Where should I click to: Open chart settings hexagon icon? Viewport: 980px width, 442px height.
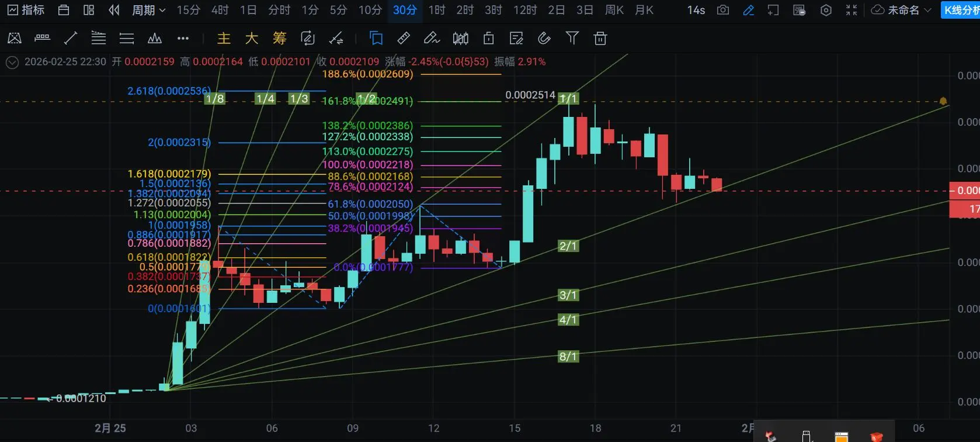826,10
